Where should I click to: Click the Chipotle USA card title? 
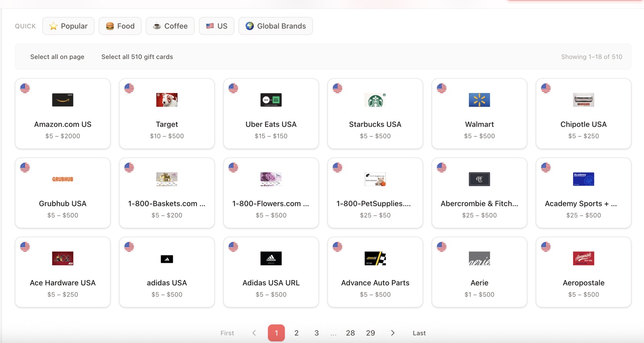coord(584,124)
